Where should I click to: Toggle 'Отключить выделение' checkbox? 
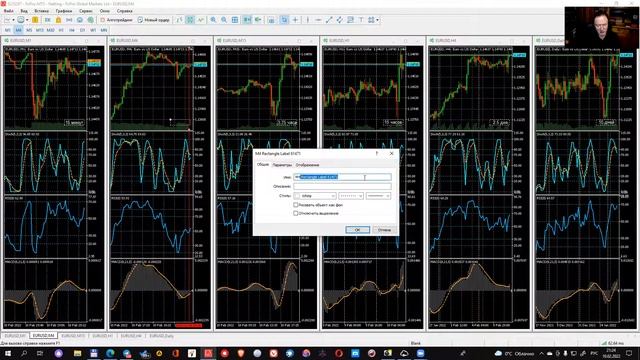pos(296,213)
